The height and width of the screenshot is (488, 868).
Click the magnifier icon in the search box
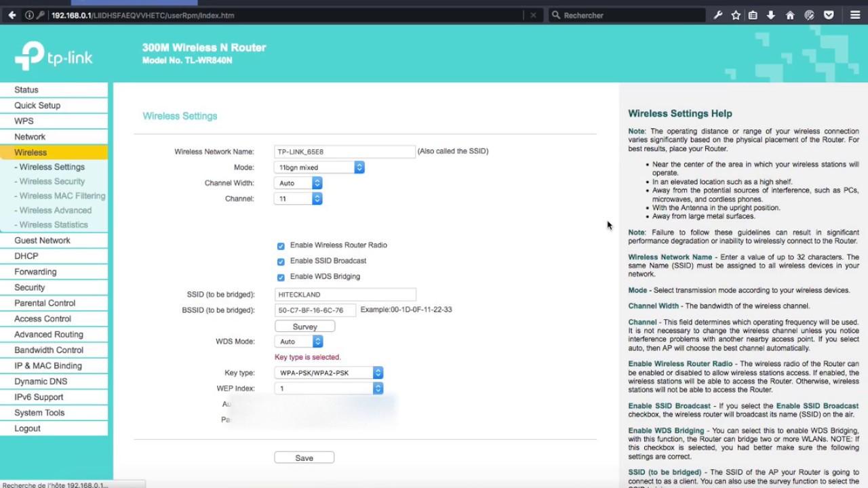point(556,15)
